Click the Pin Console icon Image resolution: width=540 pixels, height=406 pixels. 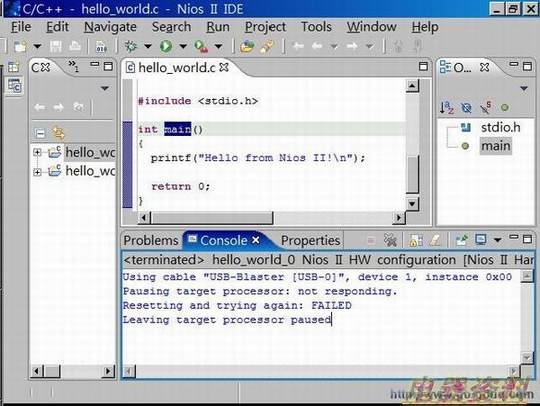click(x=461, y=240)
